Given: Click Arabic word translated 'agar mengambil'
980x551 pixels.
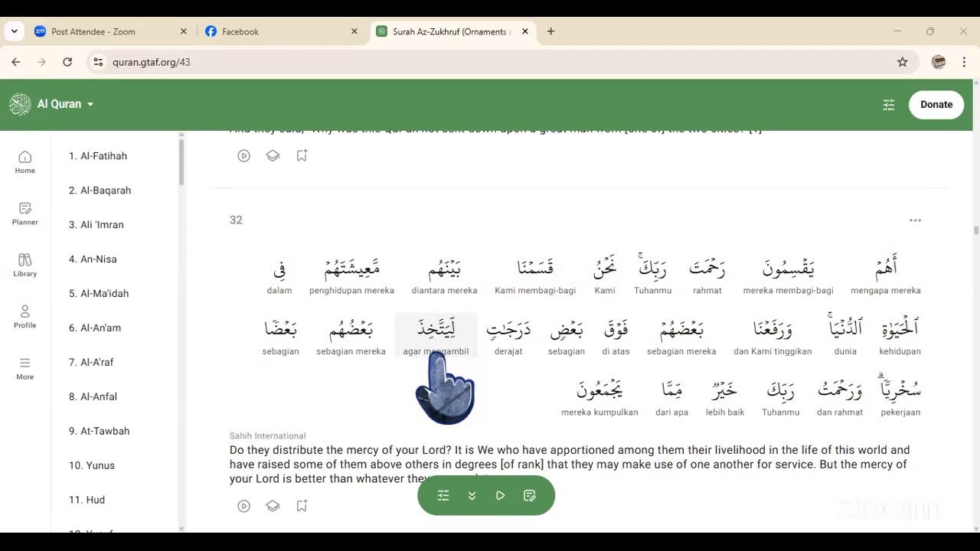Looking at the screenshot, I should tap(436, 329).
